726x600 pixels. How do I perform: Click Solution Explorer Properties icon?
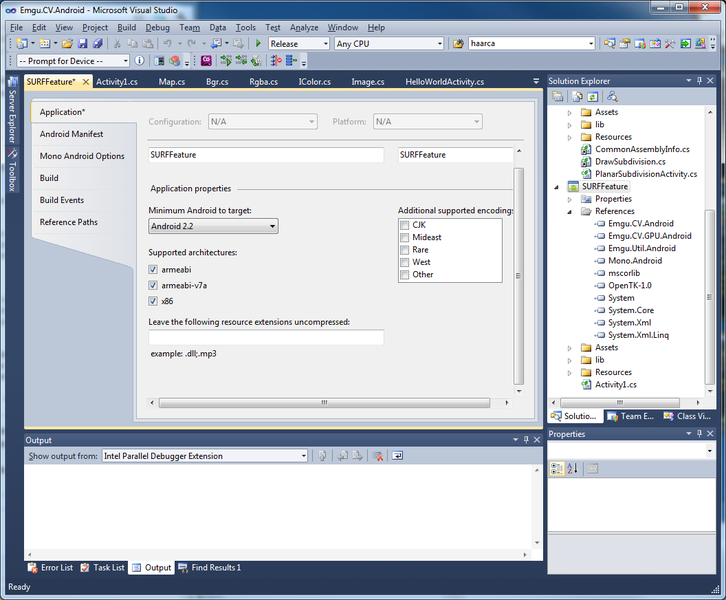[x=558, y=96]
